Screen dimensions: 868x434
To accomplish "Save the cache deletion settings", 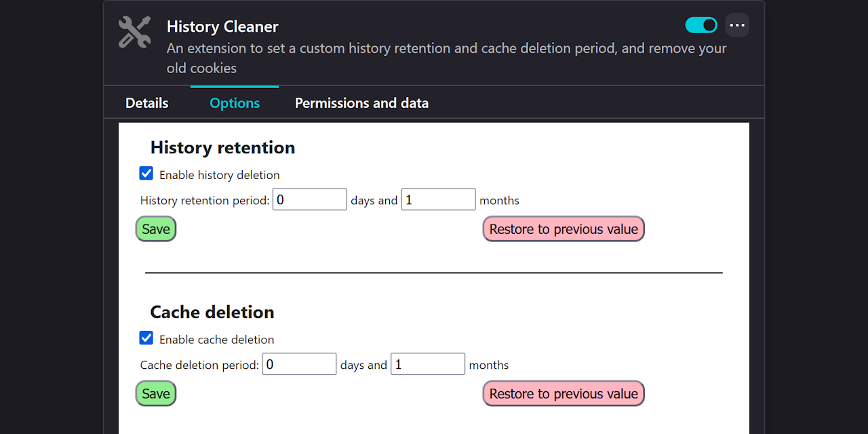I will tap(156, 394).
